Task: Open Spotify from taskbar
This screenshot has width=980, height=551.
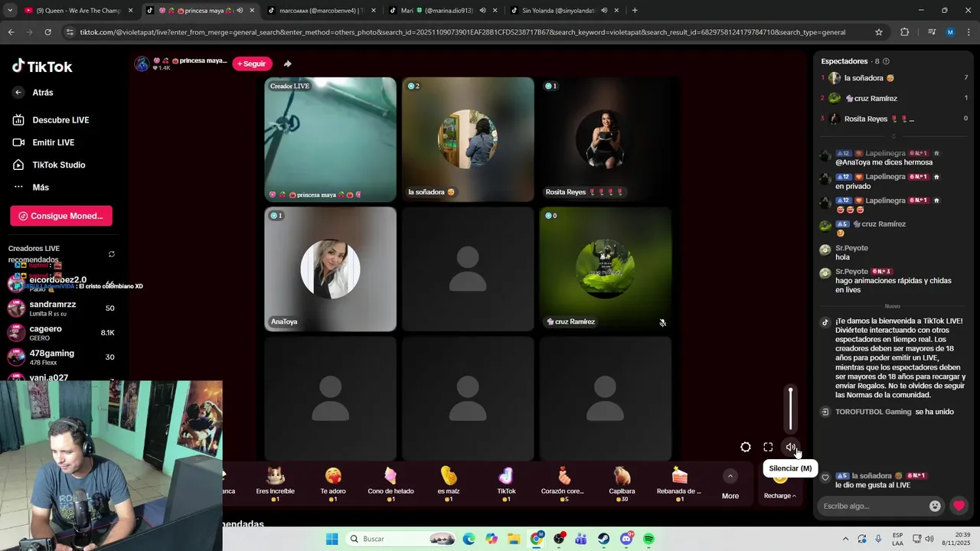Action: click(x=648, y=539)
